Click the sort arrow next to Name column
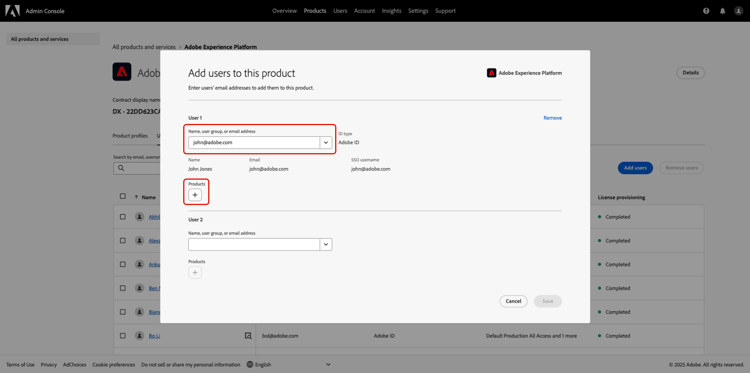Image resolution: width=750 pixels, height=373 pixels. click(x=136, y=197)
